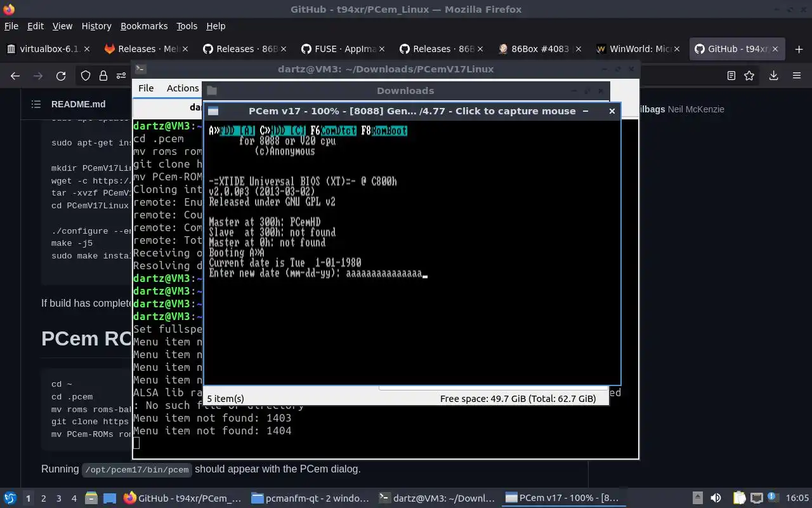The image size is (812, 508).
Task: Reload the current Firefox page
Action: point(61,76)
